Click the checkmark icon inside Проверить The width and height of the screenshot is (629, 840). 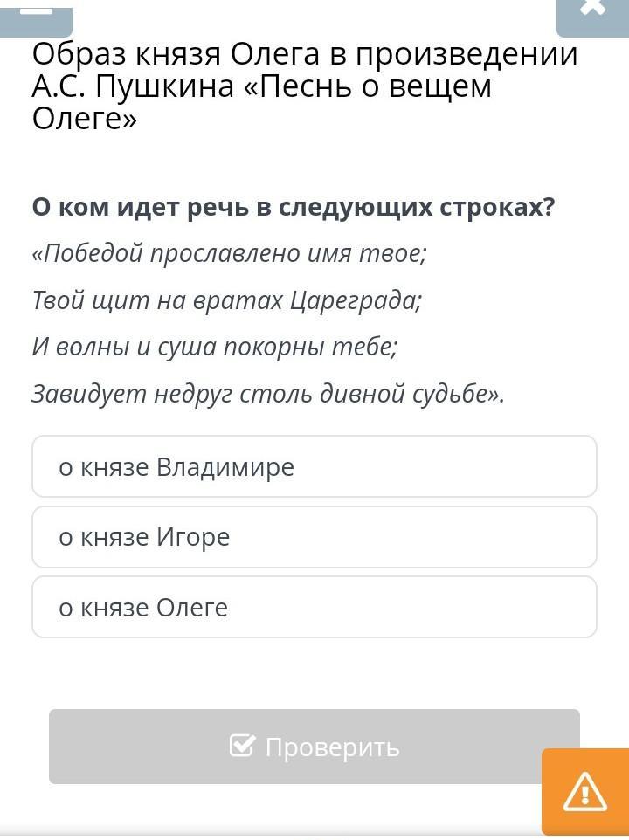tap(242, 746)
